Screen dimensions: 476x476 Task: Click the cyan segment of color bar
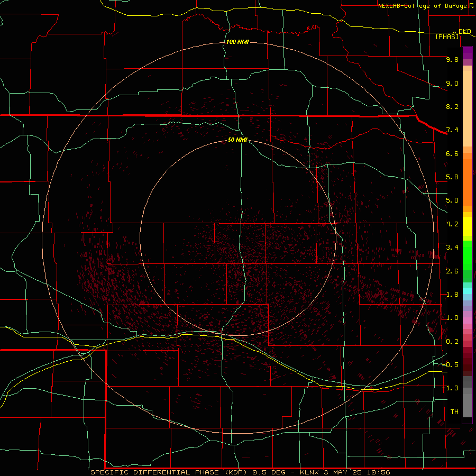pos(467,290)
